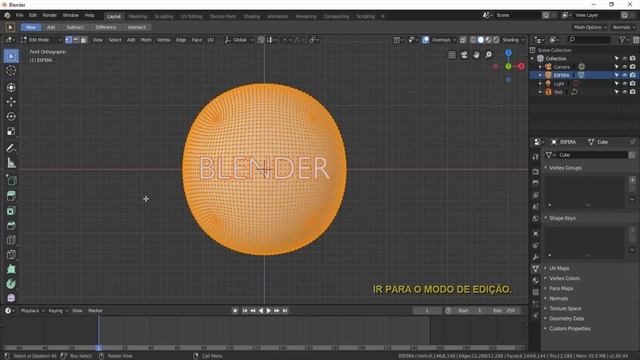The width and height of the screenshot is (640, 360).
Task: Expand the UV Maps panel
Action: tap(559, 268)
